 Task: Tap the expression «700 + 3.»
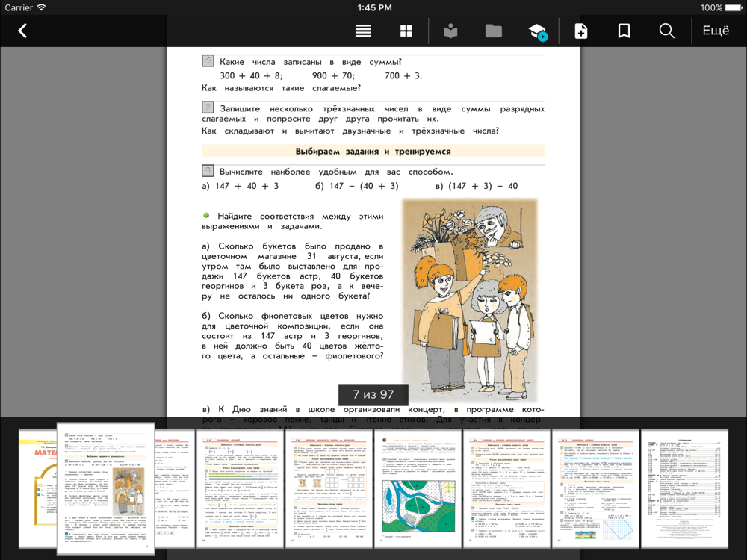403,75
